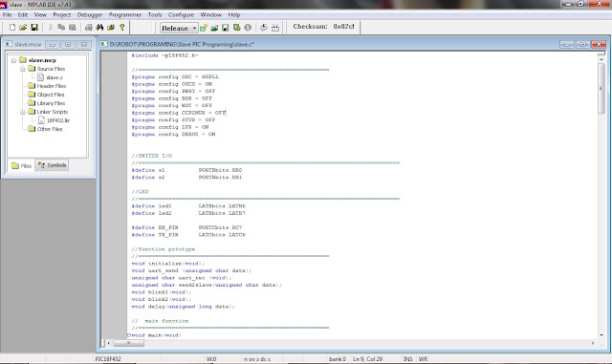Click the Print icon
Viewport: 612px width, 364px height.
(89, 28)
